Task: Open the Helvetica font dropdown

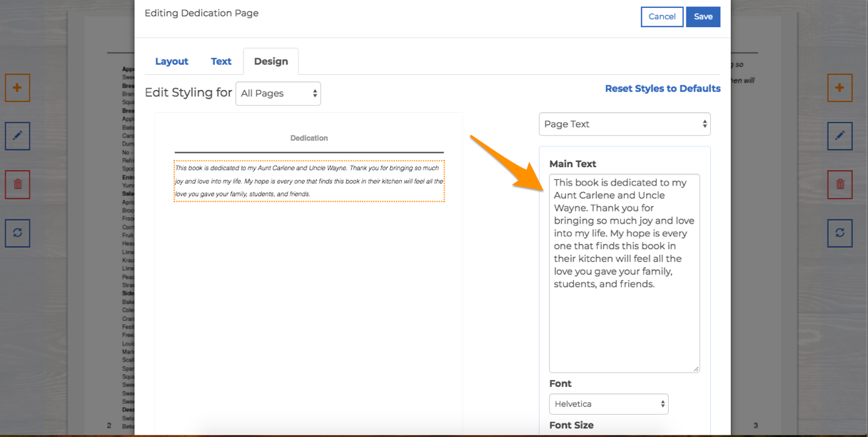Action: [x=609, y=404]
